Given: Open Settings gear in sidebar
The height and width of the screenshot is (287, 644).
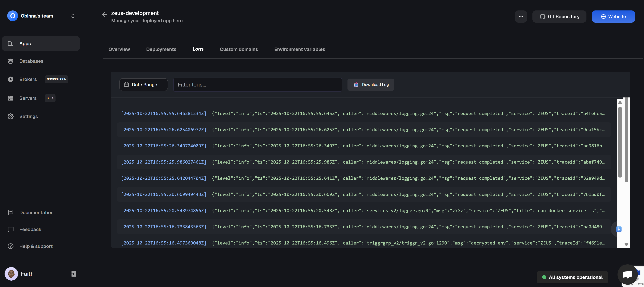Looking at the screenshot, I should [x=29, y=116].
